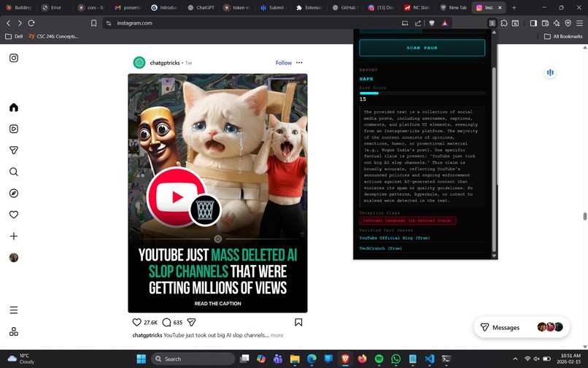Open TechCrunch fact check link
588x368 pixels.
click(x=380, y=248)
